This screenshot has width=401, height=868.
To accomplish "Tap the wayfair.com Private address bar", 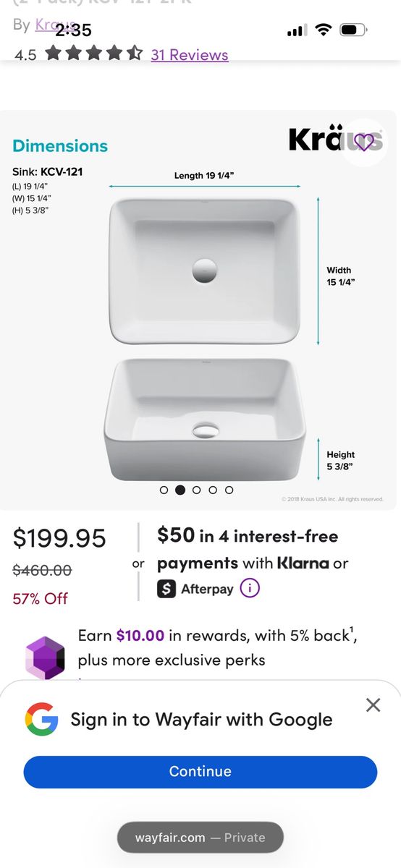I will [x=200, y=838].
